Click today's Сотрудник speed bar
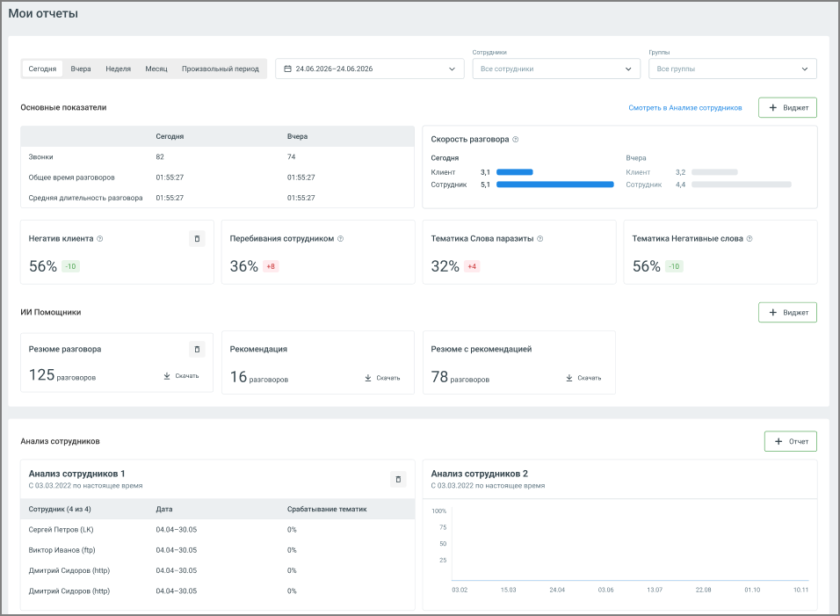The image size is (840, 616). (555, 185)
